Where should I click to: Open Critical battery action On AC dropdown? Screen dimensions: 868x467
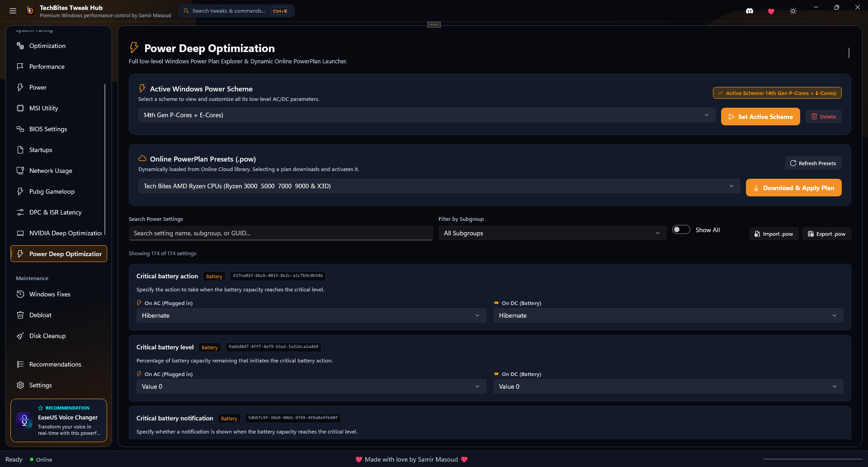tap(311, 315)
